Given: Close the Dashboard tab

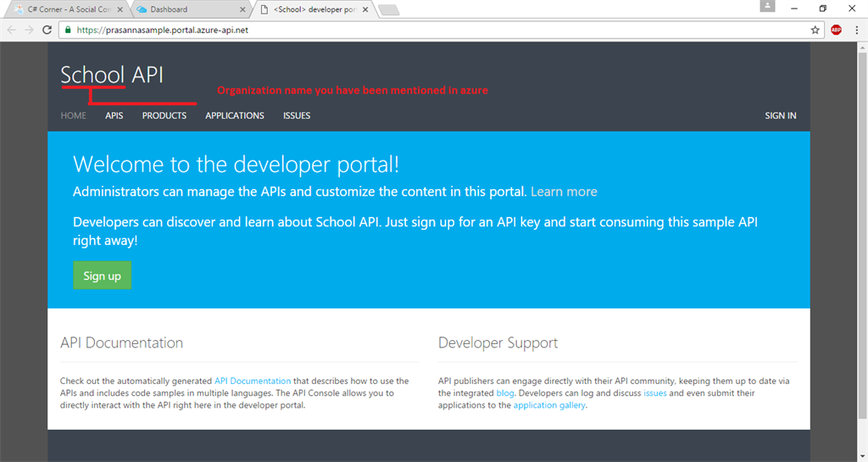Looking at the screenshot, I should [x=242, y=9].
